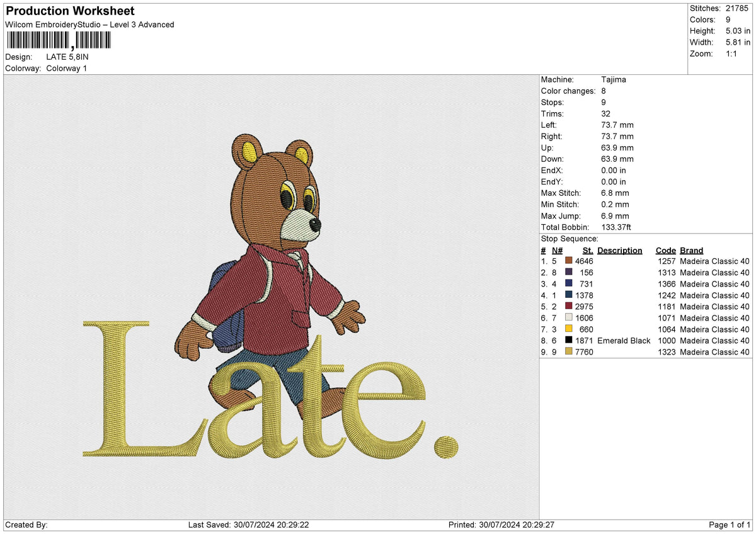Viewport: 756px width, 534px height.
Task: Click the 'Stop Sequence:' heading
Action: coord(570,239)
